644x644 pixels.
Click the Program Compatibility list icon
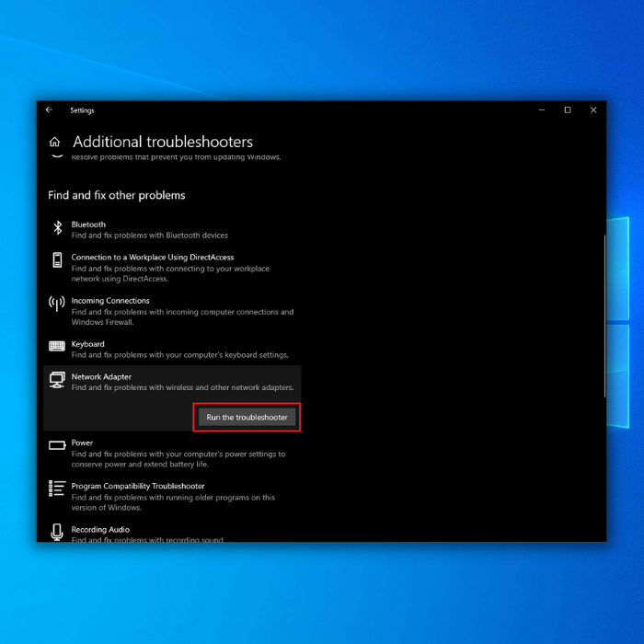(x=57, y=489)
